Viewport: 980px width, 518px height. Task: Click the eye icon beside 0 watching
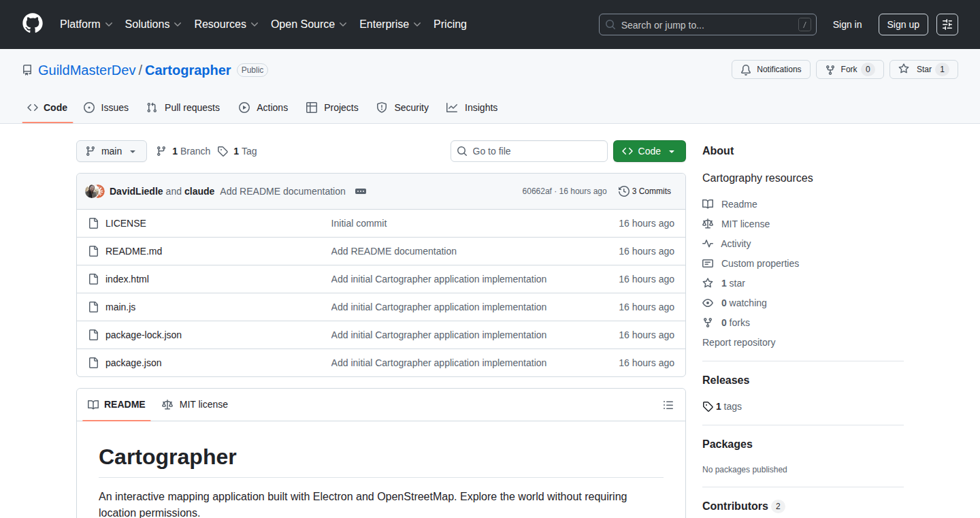pos(708,303)
